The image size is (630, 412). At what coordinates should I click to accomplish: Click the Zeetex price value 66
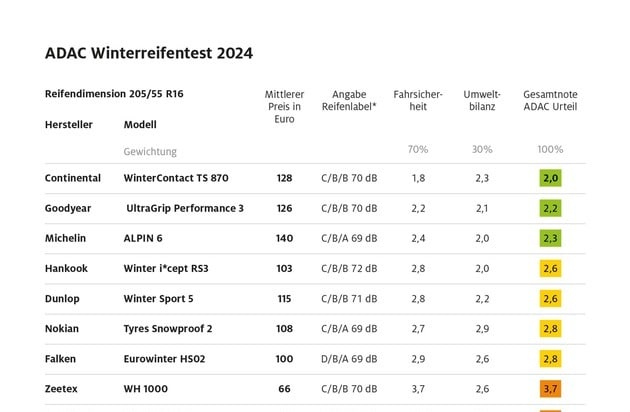(284, 389)
